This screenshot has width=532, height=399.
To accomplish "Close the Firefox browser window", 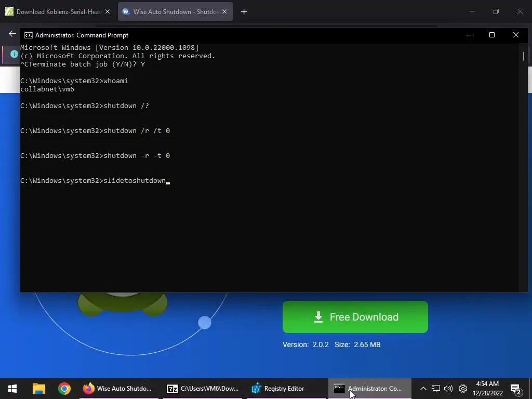I will [520, 11].
